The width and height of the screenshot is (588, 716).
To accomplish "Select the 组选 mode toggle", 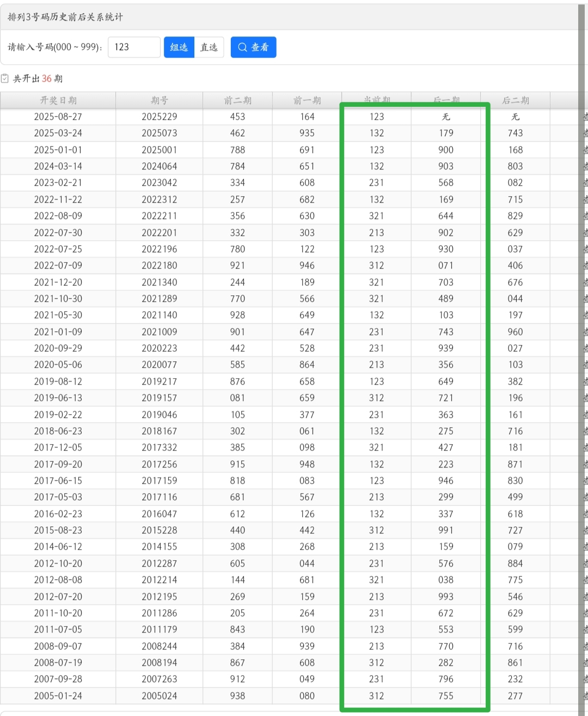I will [x=179, y=47].
